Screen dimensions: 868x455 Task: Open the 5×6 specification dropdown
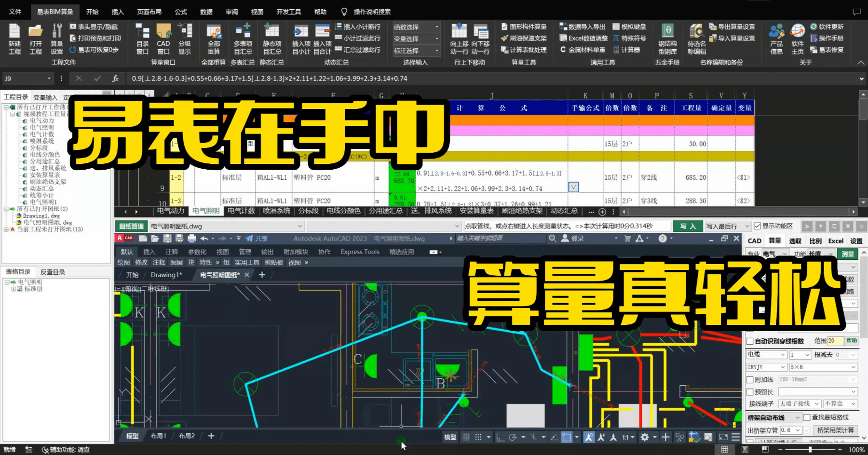pyautogui.click(x=824, y=367)
